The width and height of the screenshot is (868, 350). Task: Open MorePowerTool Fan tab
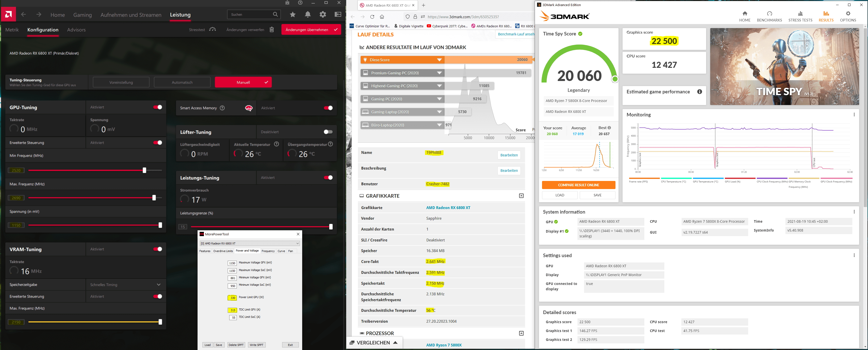coord(291,251)
